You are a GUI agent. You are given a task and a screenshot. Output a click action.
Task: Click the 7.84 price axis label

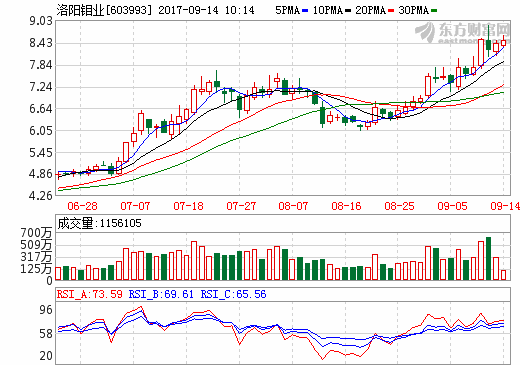[x=41, y=65]
